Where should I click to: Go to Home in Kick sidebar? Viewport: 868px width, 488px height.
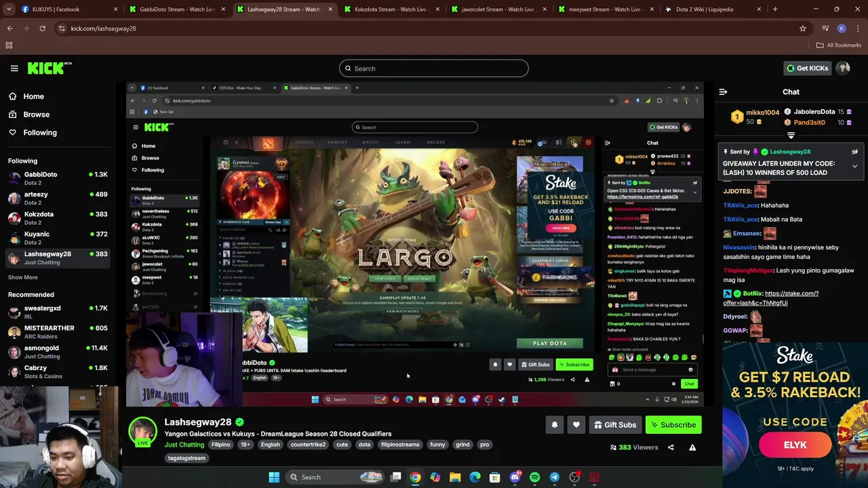(x=33, y=96)
